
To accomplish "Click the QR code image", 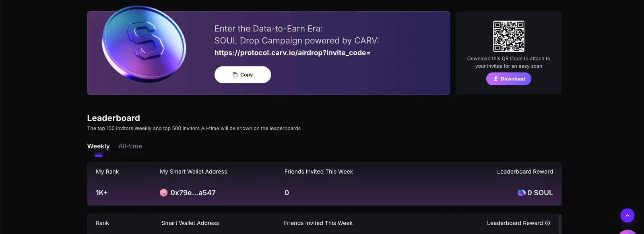I will [509, 36].
